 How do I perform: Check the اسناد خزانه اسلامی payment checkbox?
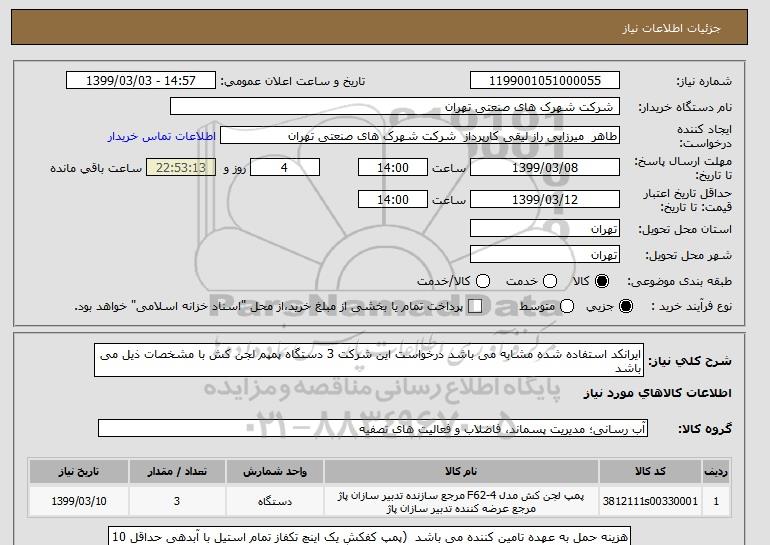tap(475, 306)
